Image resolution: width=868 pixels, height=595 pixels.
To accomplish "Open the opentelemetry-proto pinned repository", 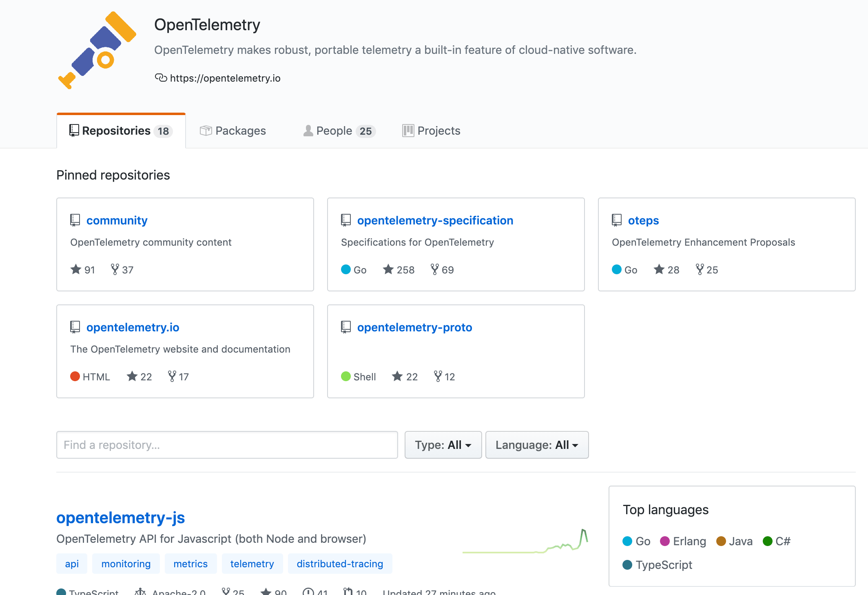I will pyautogui.click(x=415, y=327).
